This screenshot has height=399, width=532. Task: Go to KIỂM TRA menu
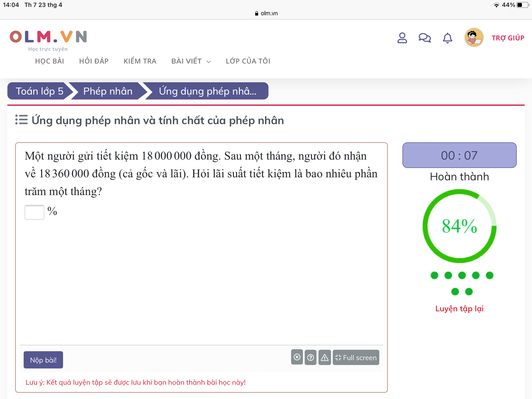[140, 61]
